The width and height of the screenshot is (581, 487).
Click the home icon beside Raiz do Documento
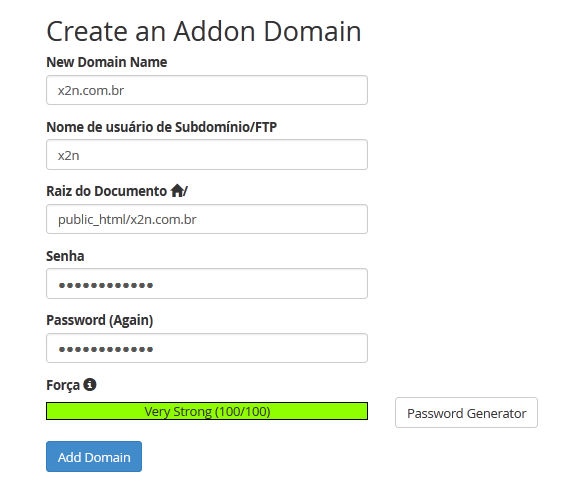coord(177,191)
